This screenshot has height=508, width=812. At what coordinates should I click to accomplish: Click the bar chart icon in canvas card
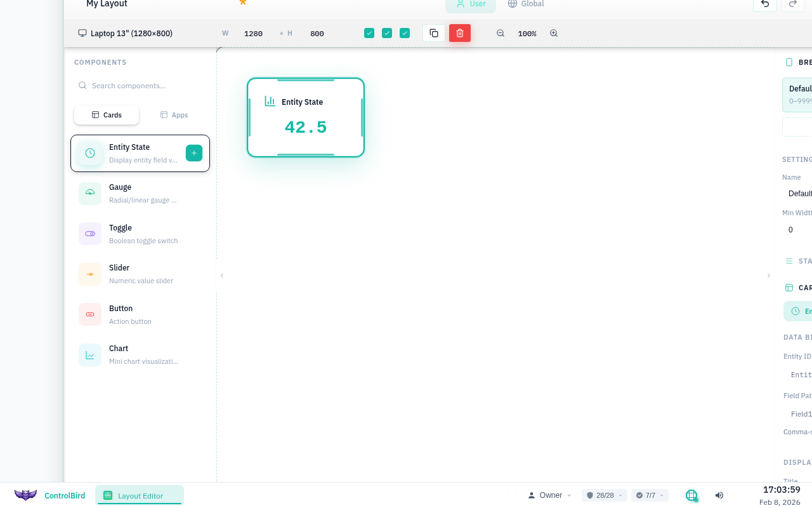coord(270,101)
